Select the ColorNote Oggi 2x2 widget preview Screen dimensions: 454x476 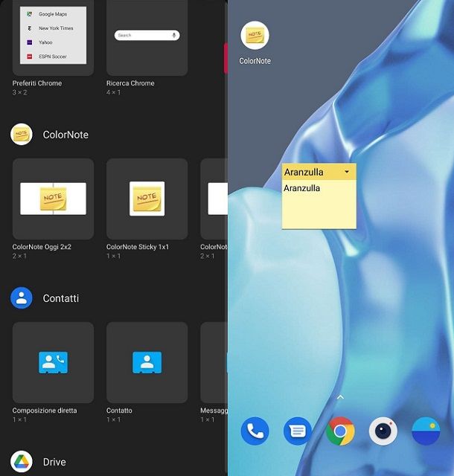53,199
